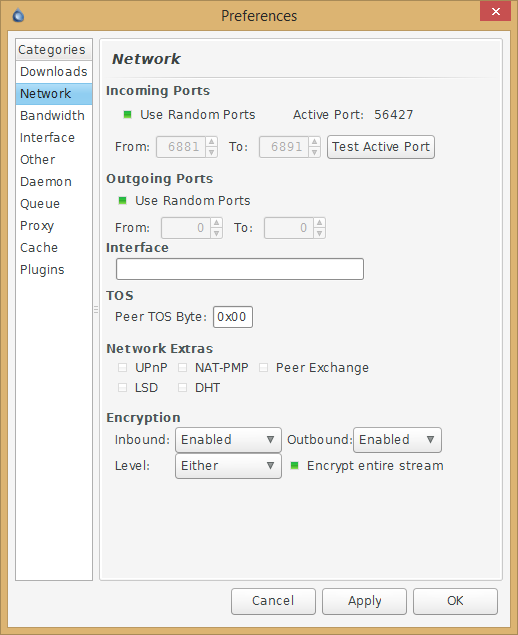Select the Bandwidth category
The height and width of the screenshot is (635, 518).
pyautogui.click(x=54, y=115)
